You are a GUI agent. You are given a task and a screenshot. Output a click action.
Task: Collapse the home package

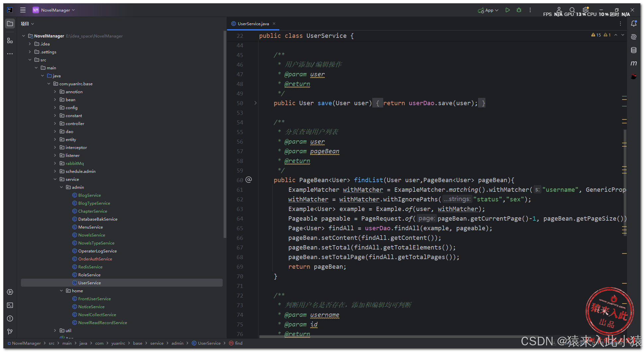(x=61, y=291)
